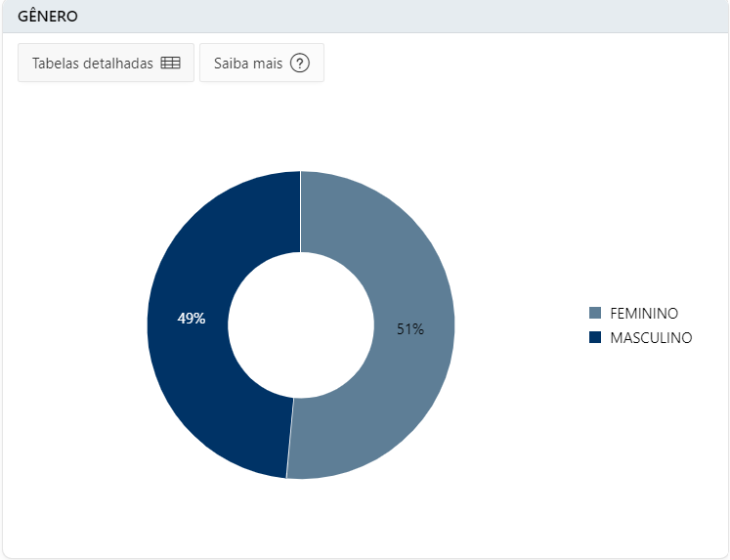Click the 49% data label
Screen dimensions: 730x560
click(192, 319)
